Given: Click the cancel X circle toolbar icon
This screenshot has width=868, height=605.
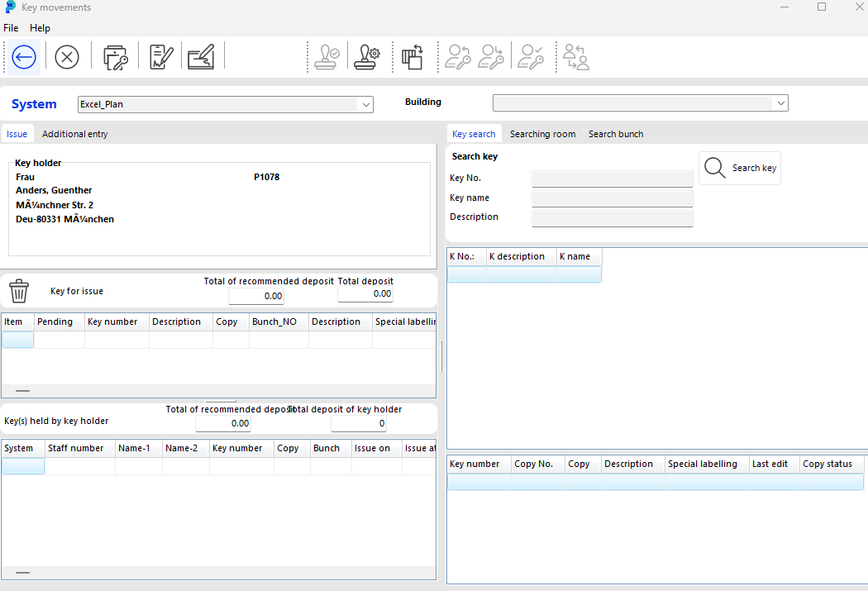Looking at the screenshot, I should (x=67, y=57).
